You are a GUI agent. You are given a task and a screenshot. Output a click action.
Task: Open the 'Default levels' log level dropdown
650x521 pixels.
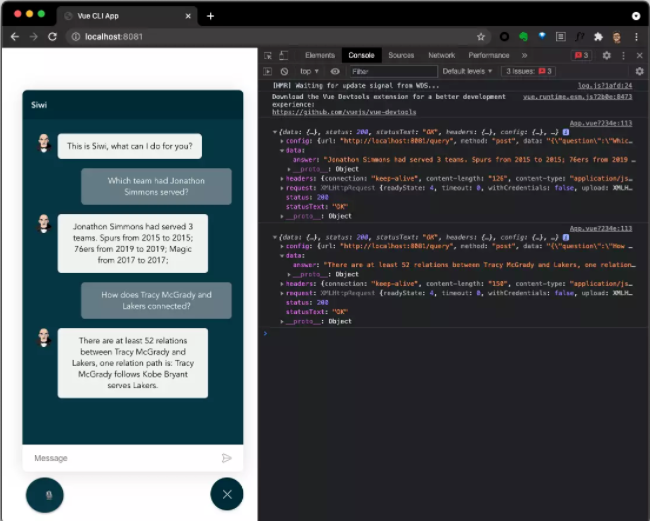pyautogui.click(x=467, y=72)
